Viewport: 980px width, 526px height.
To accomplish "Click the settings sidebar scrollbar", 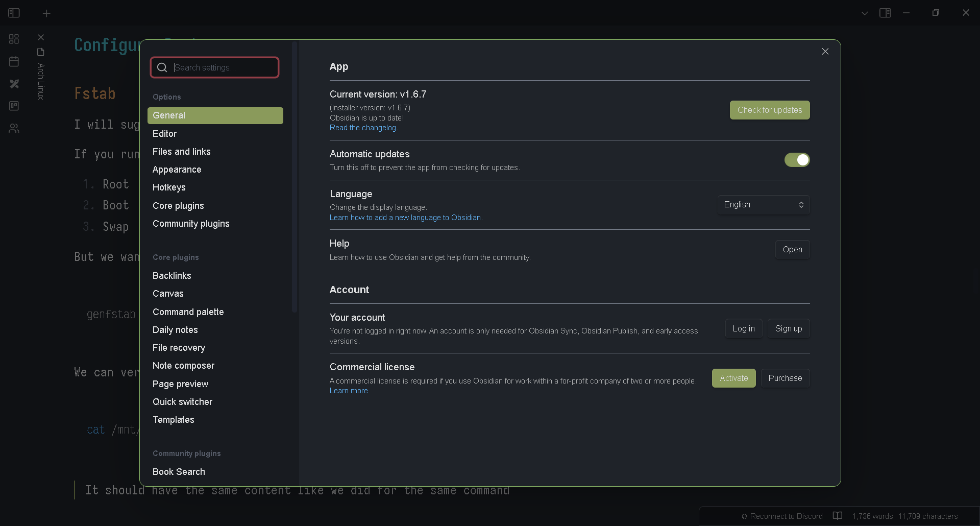I will (x=294, y=177).
